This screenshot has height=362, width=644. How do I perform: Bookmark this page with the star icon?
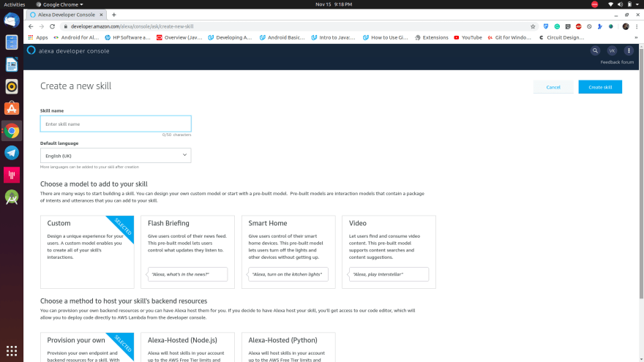point(533,26)
